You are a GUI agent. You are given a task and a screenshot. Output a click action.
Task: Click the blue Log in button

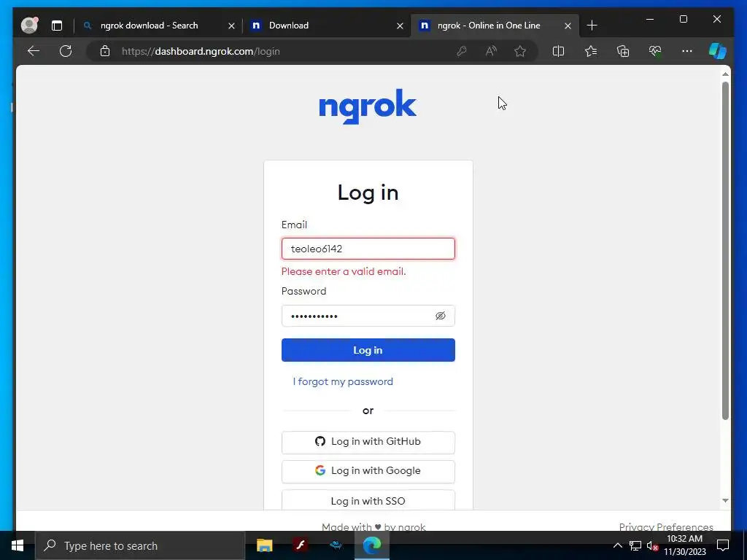point(368,350)
